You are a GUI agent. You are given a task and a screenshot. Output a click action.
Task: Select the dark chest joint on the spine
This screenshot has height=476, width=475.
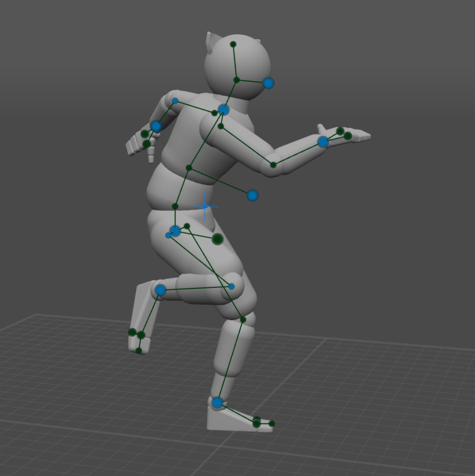tap(189, 168)
